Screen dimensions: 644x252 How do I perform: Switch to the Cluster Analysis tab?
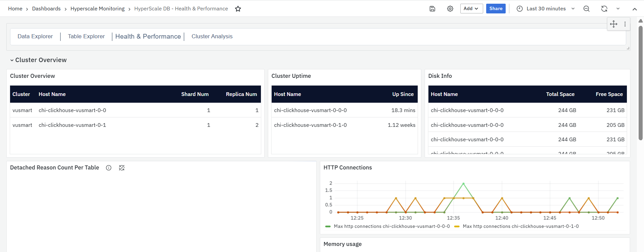[212, 36]
